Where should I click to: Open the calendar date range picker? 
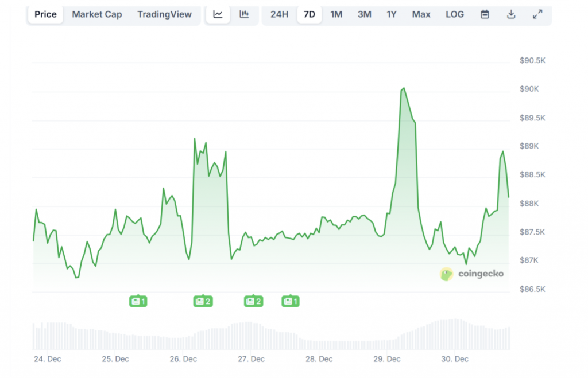coord(484,14)
